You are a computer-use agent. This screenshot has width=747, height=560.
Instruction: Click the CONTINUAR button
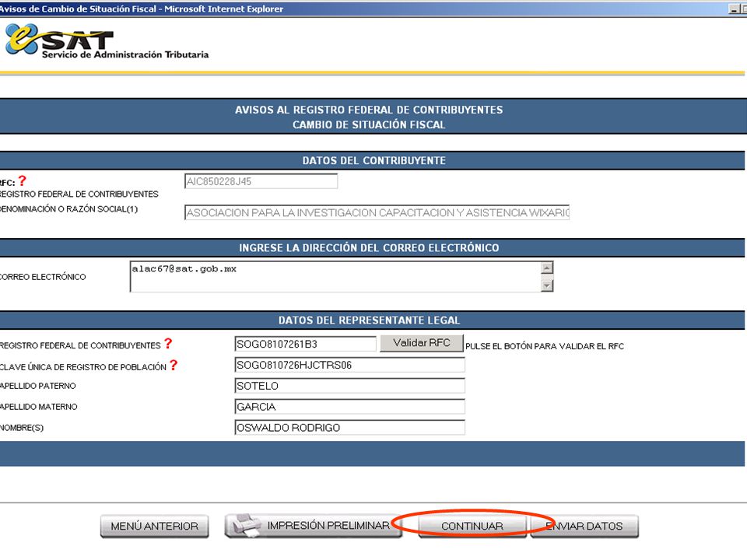pos(472,527)
